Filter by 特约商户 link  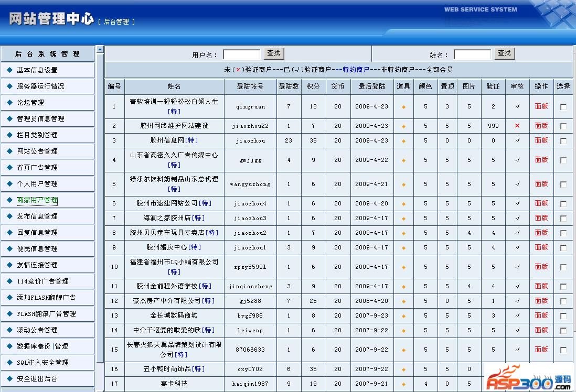(356, 69)
